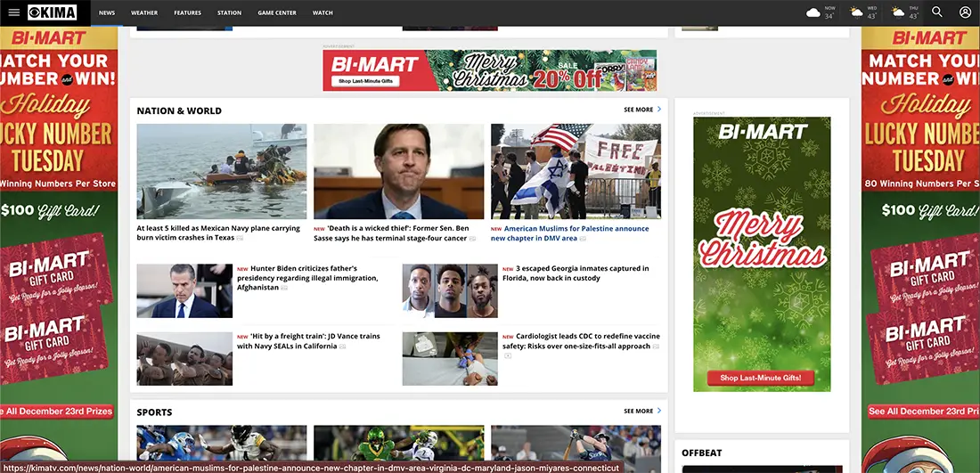Open the Features menu
The width and height of the screenshot is (980, 473).
[x=187, y=12]
